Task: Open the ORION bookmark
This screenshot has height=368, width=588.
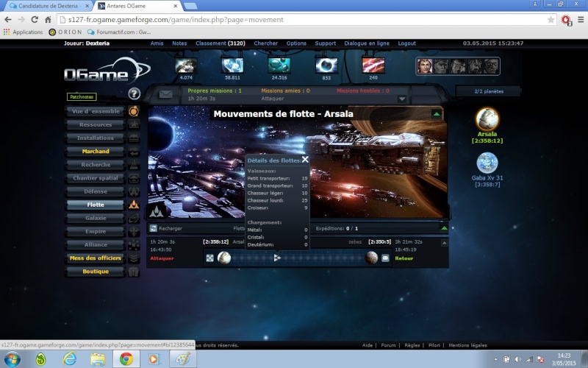Action: (x=65, y=32)
